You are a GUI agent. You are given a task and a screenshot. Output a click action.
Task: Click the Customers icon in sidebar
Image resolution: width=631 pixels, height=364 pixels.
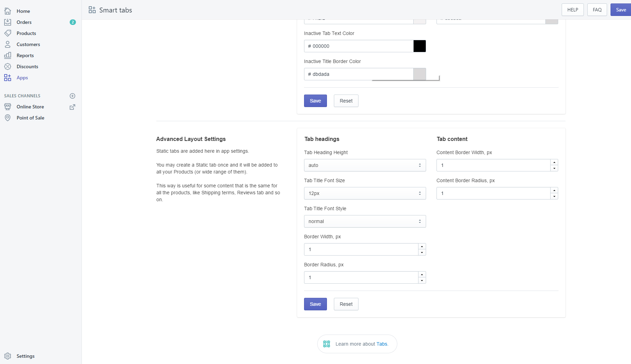[x=8, y=44]
